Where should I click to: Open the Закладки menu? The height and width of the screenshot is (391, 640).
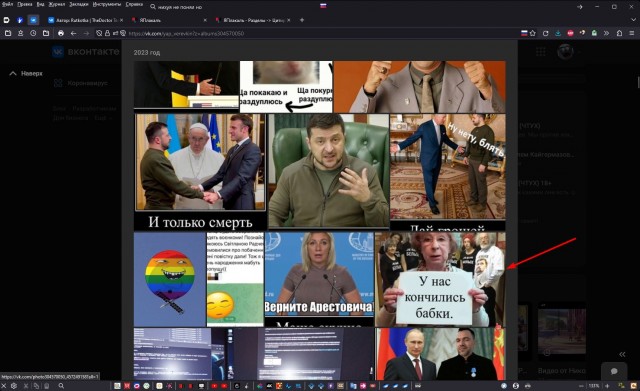coord(79,4)
